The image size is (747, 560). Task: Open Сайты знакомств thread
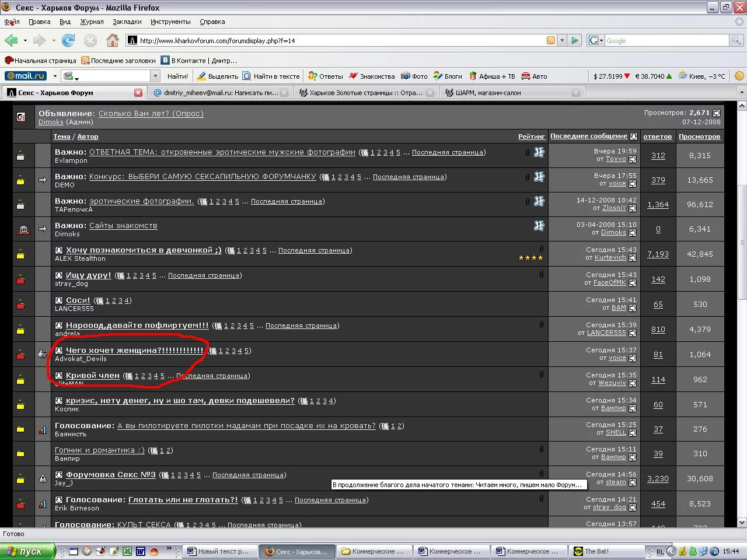pos(123,226)
